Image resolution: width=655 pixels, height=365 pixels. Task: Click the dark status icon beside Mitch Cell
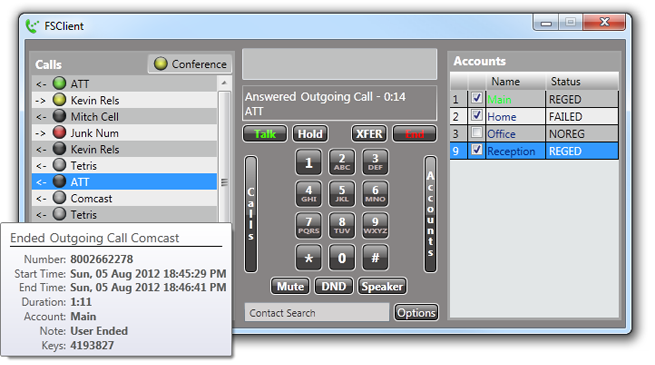tap(60, 116)
